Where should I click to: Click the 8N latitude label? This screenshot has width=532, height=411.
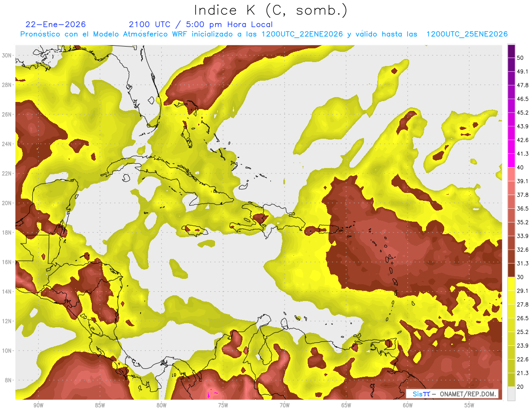pos(8,380)
